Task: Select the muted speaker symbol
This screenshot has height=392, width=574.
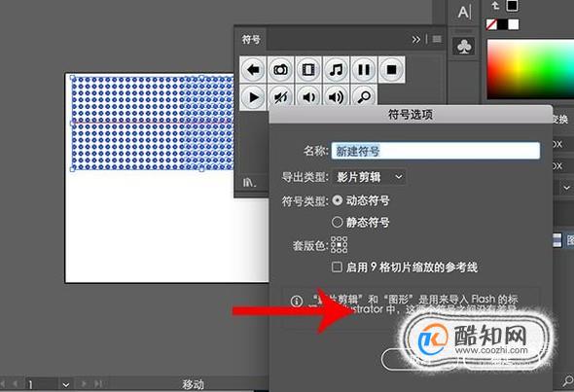Action: tap(281, 97)
